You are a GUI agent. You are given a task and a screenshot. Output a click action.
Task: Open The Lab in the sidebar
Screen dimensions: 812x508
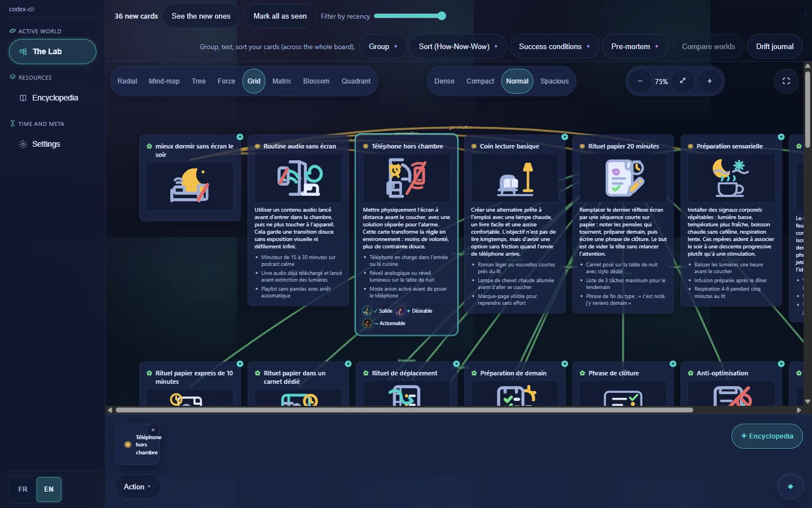click(52, 51)
